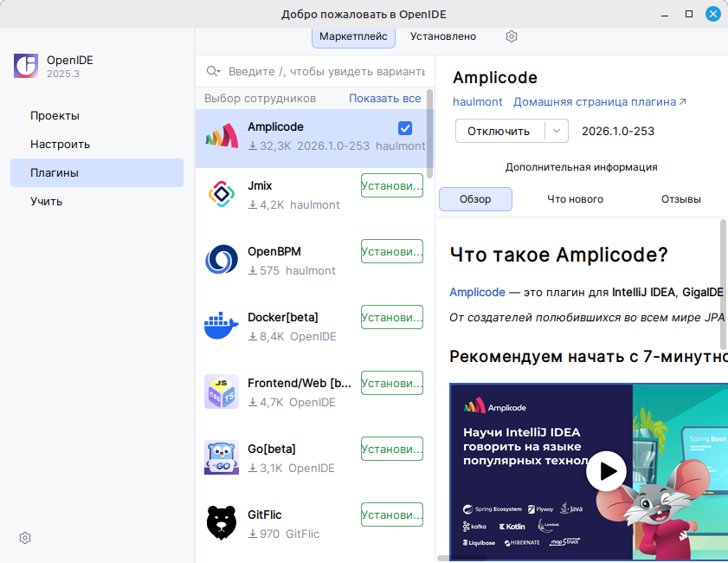Open plugin manager gear options icon
The width and height of the screenshot is (728, 563).
pyautogui.click(x=512, y=36)
